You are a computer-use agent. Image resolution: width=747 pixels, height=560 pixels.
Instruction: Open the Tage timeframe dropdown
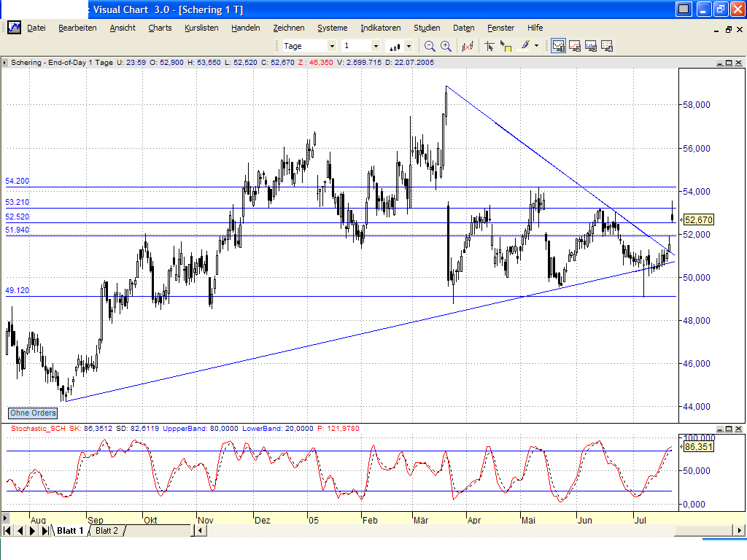click(x=332, y=45)
